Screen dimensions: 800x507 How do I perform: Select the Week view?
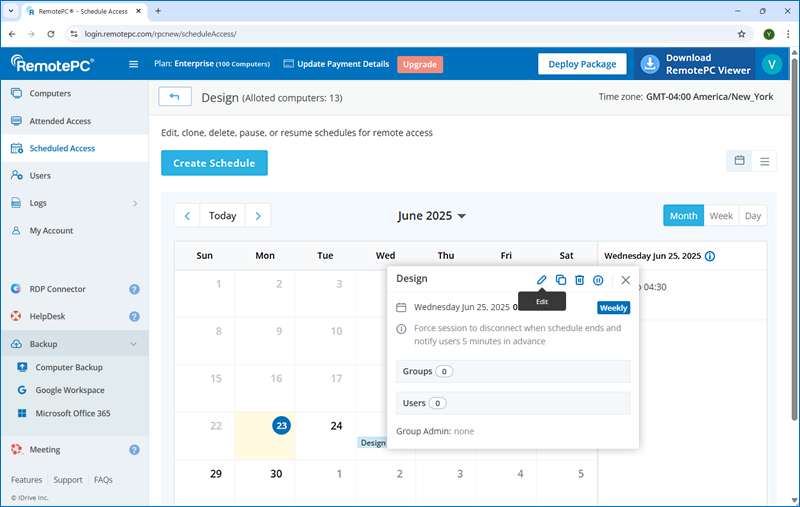pyautogui.click(x=720, y=216)
